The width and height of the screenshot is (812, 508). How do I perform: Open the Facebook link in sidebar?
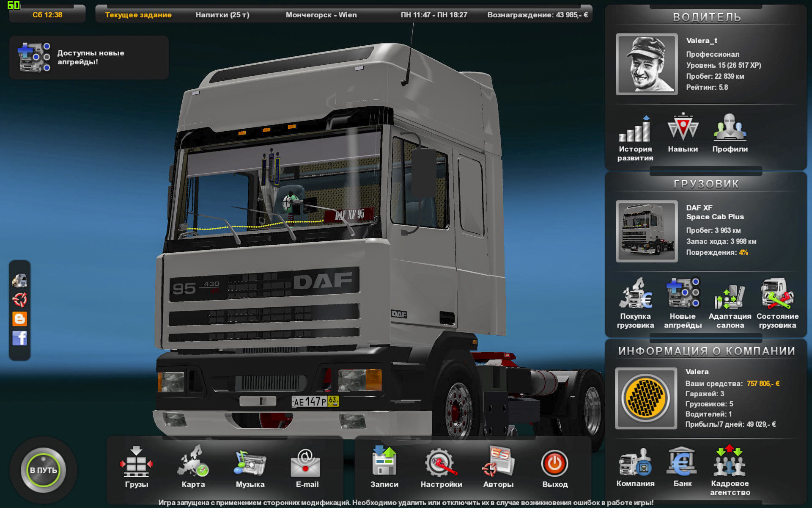tap(20, 338)
